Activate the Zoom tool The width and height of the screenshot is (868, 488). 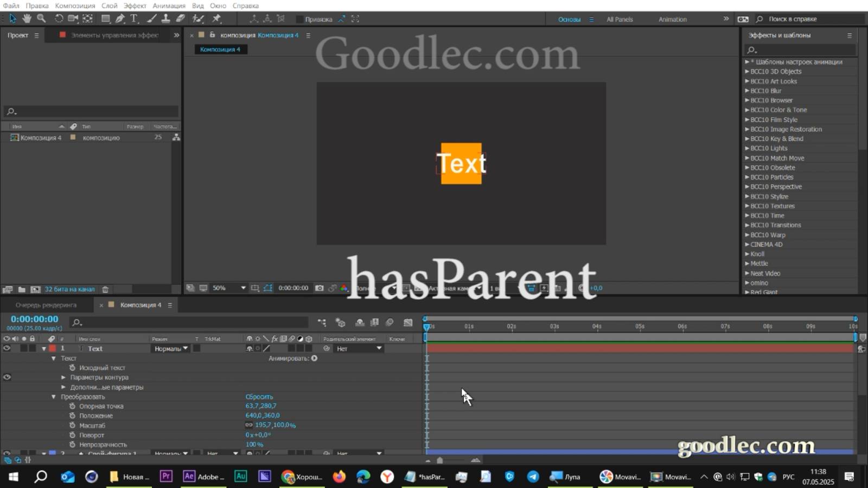tap(41, 18)
